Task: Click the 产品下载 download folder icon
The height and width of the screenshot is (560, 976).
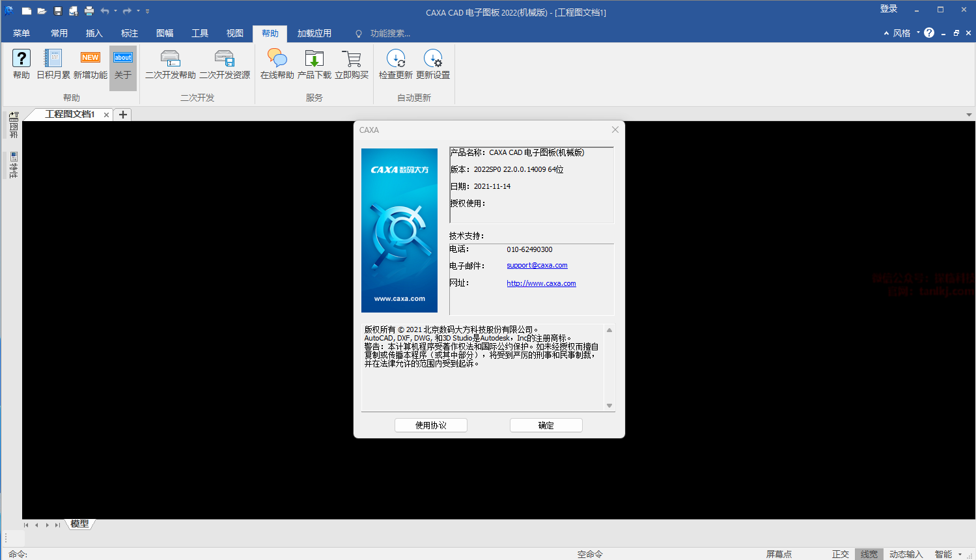Action: click(314, 59)
